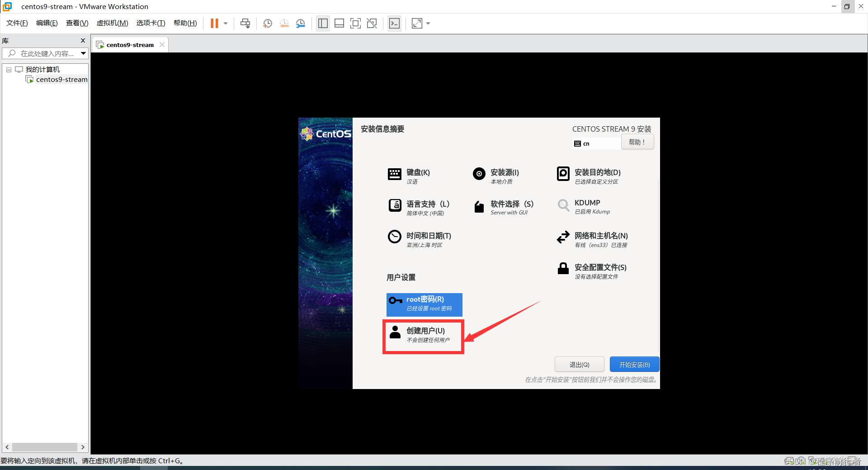The height and width of the screenshot is (470, 868).
Task: Select the centos9-stream tab
Action: point(130,45)
